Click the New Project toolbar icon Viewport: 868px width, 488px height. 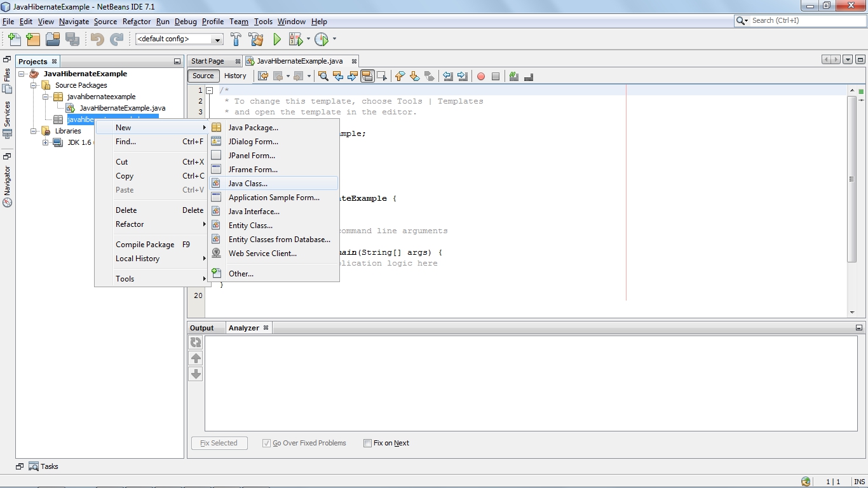pyautogui.click(x=33, y=39)
